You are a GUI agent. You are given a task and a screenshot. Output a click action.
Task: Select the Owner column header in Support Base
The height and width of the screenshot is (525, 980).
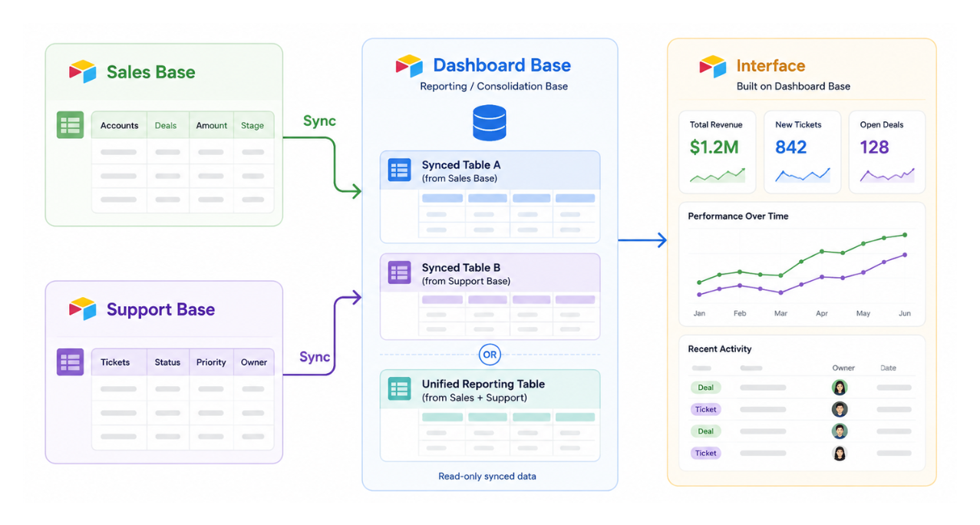click(254, 362)
